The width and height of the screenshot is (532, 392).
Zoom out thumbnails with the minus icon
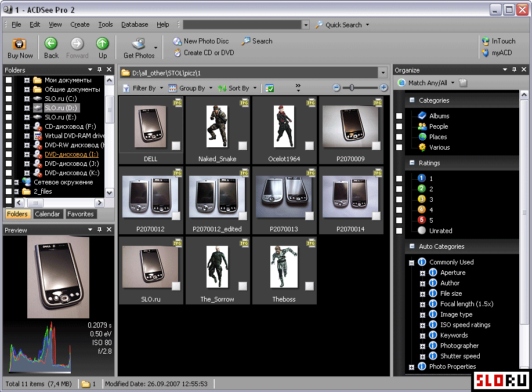[336, 88]
